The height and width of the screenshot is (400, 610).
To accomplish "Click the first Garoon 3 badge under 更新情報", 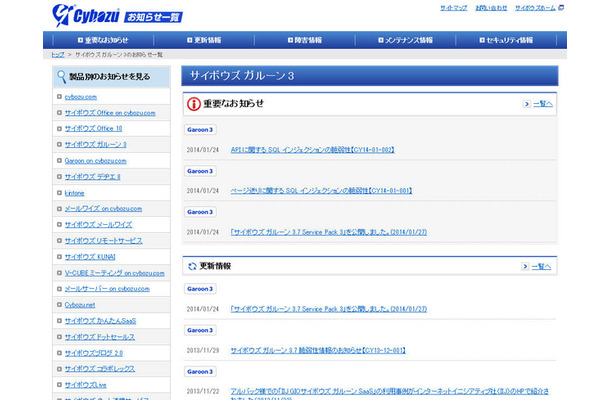I will click(x=200, y=288).
